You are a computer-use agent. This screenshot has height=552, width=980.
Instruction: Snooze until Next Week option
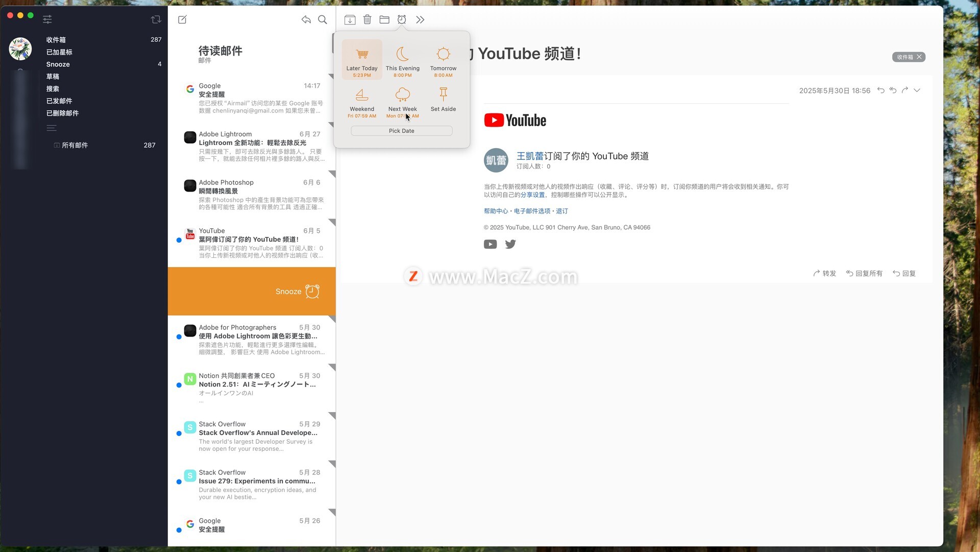[x=403, y=102]
